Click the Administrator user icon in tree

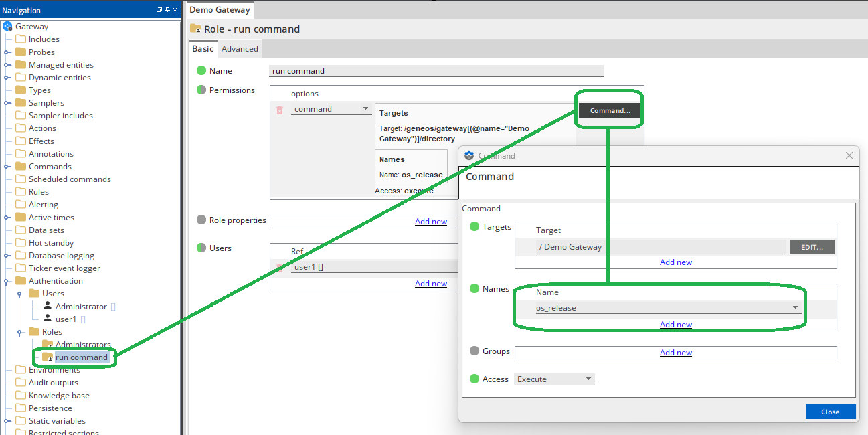[x=48, y=306]
